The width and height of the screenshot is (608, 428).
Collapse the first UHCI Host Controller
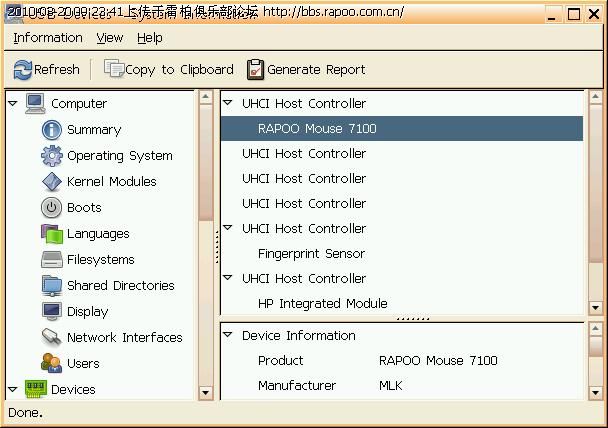[x=228, y=103]
